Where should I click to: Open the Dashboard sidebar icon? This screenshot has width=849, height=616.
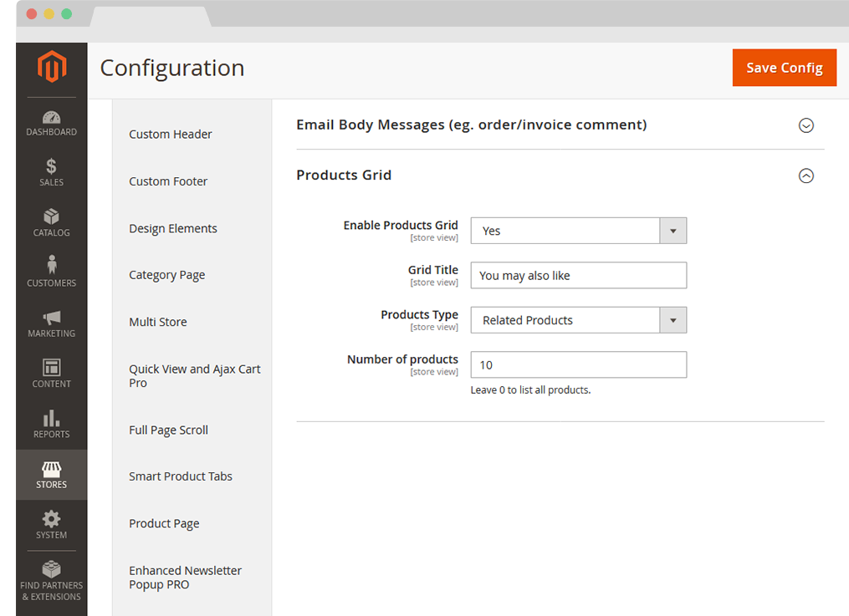click(51, 118)
